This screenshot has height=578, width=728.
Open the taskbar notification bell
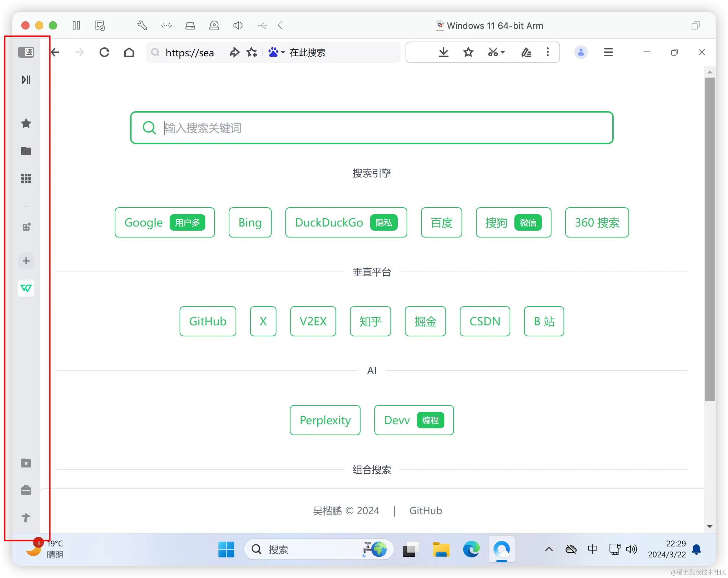click(696, 550)
